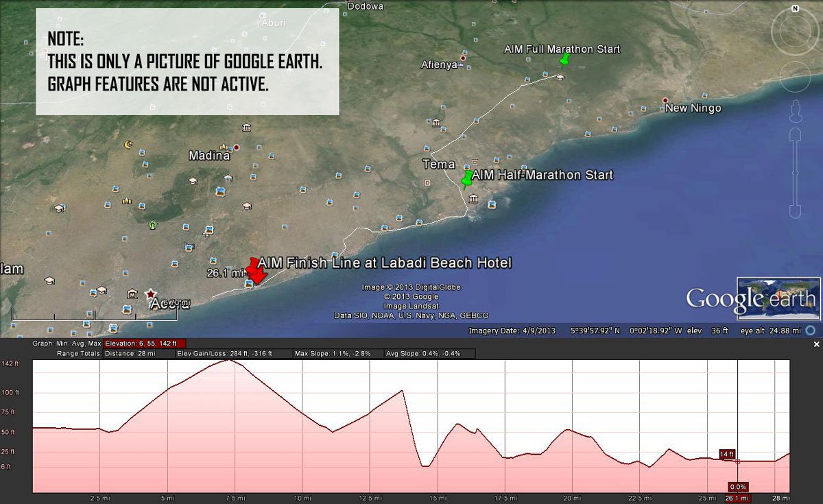
Task: Click the AIM Half-Marathon Start green pushpin
Action: (468, 178)
